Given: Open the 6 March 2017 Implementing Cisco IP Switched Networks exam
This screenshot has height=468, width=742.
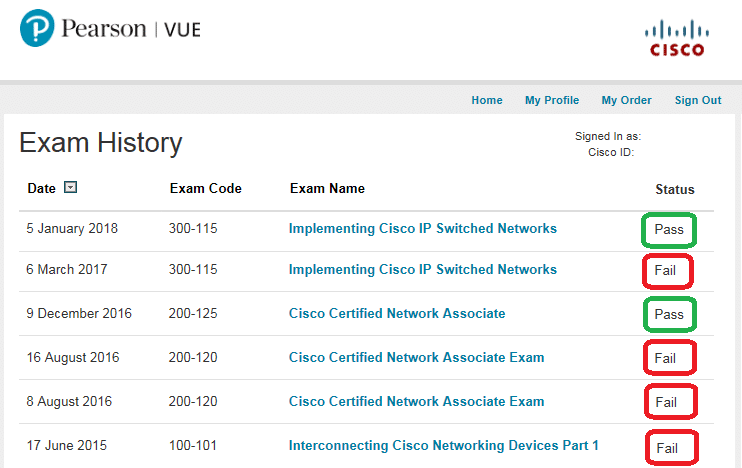Looking at the screenshot, I should 423,270.
